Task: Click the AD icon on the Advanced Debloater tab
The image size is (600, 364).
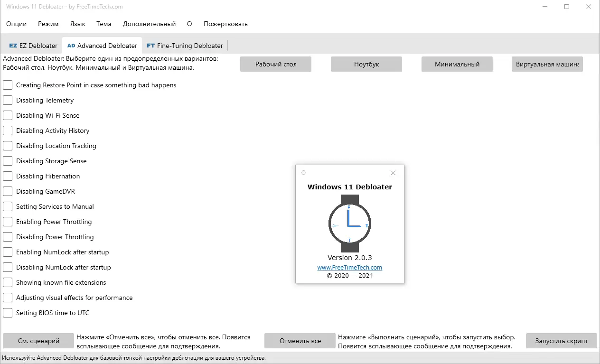Action: pyautogui.click(x=71, y=46)
